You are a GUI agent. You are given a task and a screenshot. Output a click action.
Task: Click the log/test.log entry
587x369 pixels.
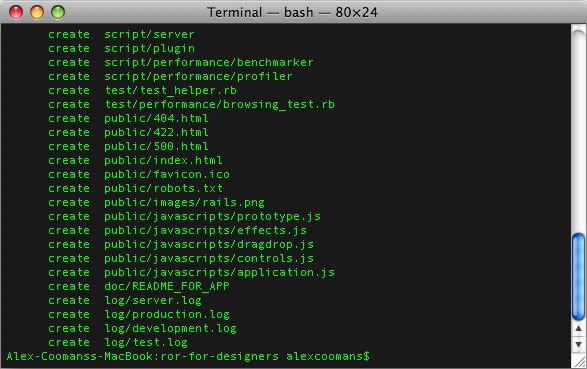tap(146, 342)
